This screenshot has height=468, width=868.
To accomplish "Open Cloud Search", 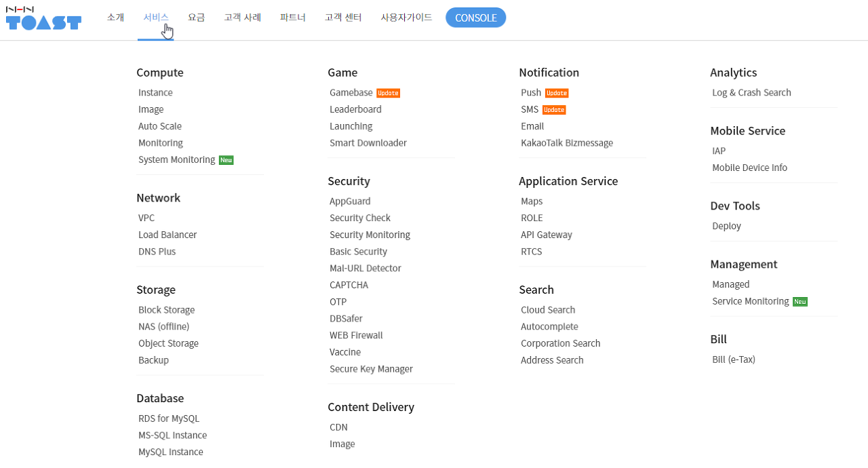I will click(548, 310).
